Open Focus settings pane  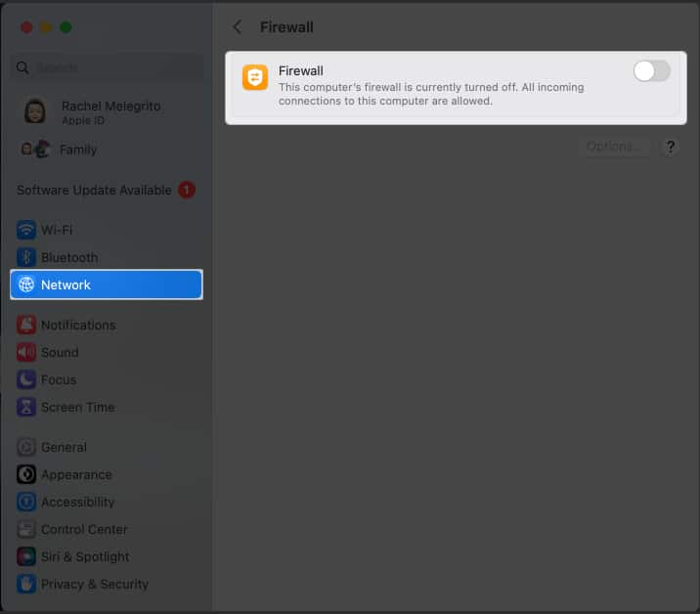coord(59,379)
